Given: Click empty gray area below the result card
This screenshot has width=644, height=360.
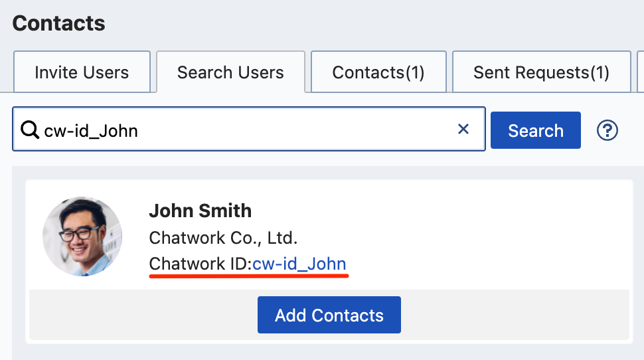Looking at the screenshot, I should click(x=328, y=353).
